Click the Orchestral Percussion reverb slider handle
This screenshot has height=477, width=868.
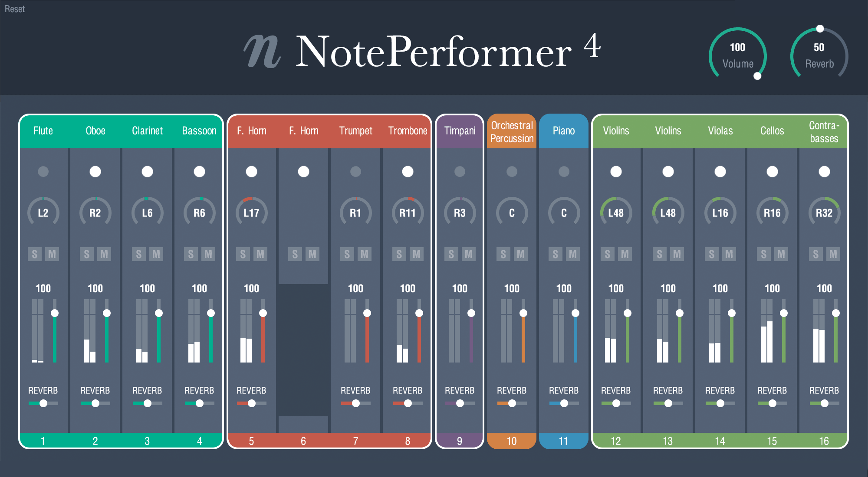coord(512,403)
